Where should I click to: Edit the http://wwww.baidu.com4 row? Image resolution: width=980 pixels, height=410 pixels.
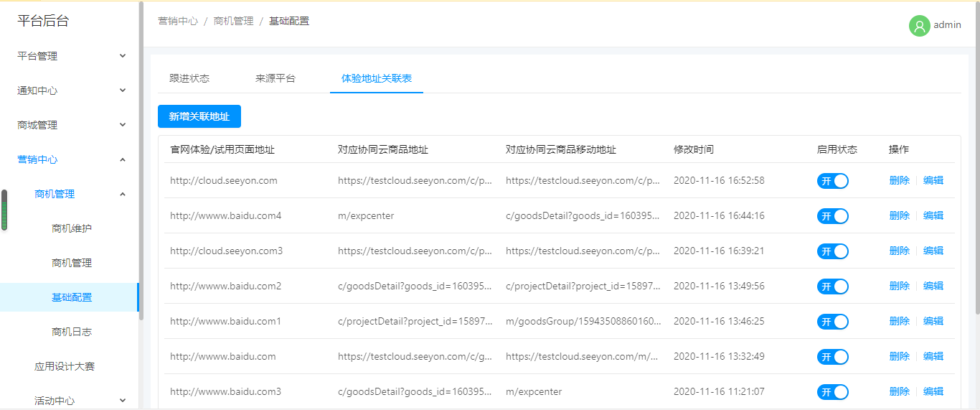click(933, 215)
